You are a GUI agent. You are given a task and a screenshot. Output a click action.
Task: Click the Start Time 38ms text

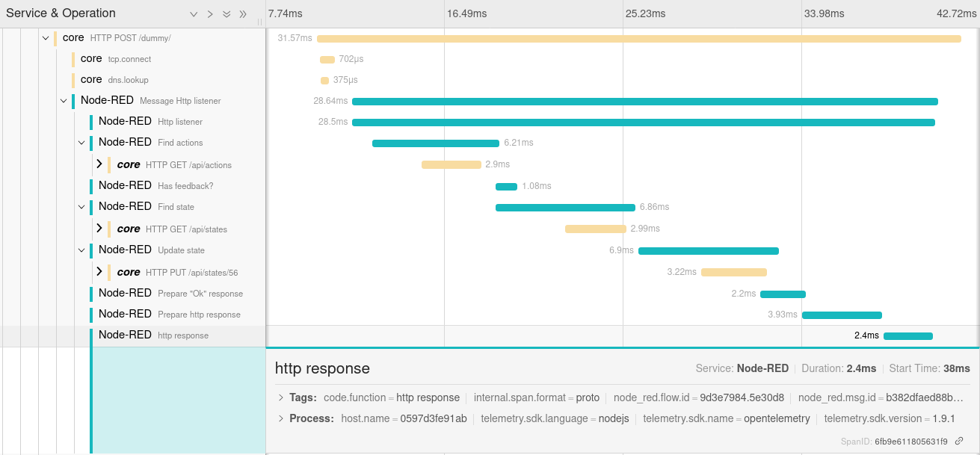930,368
